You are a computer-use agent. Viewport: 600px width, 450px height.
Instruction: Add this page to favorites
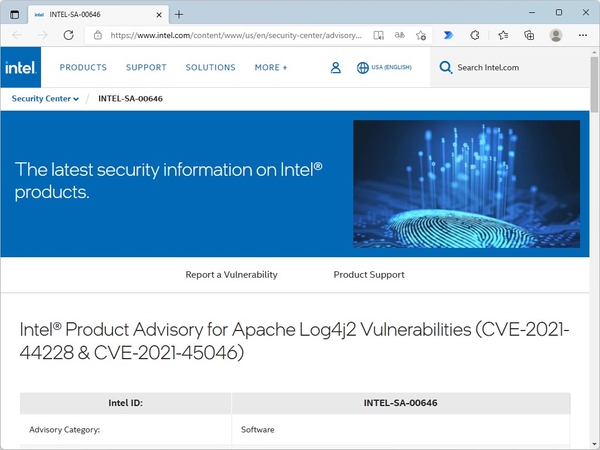point(421,35)
